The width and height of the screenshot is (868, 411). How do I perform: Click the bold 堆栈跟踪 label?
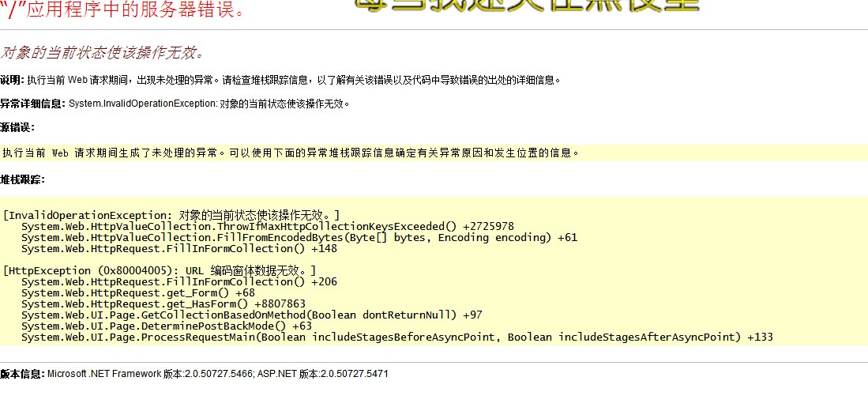point(22,179)
